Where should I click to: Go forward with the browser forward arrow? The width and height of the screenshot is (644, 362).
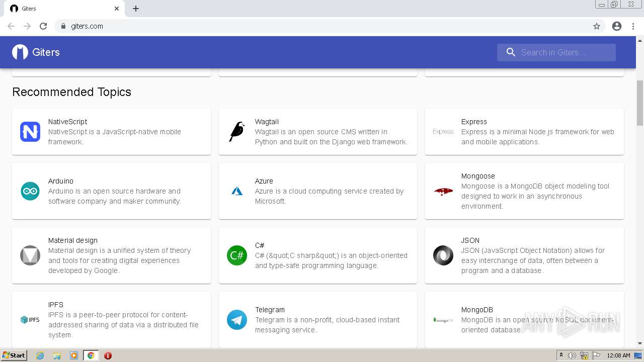coord(27,26)
